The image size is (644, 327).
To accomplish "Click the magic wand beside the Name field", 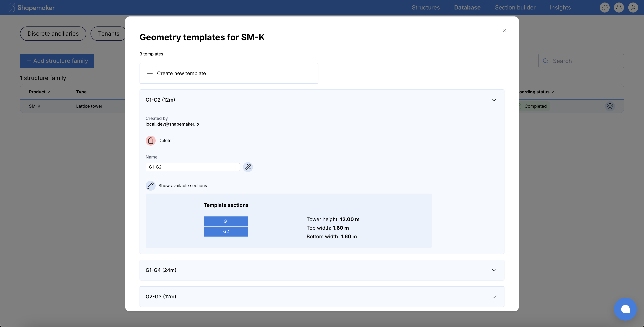I will point(248,167).
